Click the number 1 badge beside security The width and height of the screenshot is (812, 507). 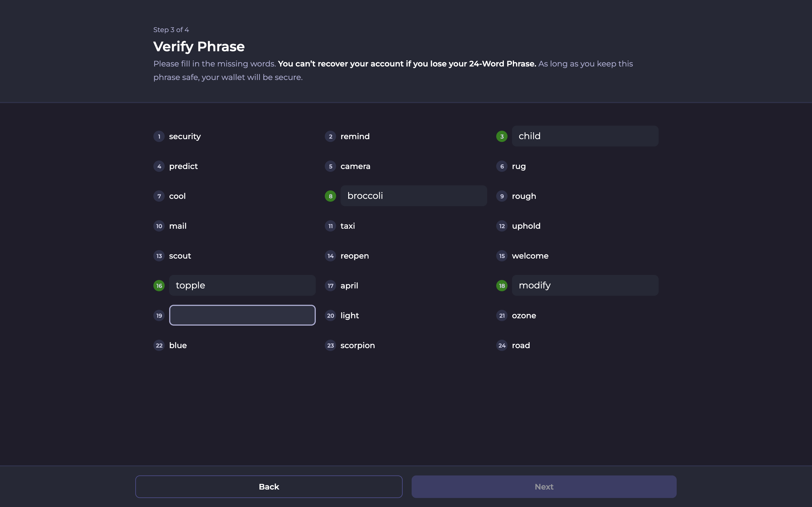click(159, 137)
